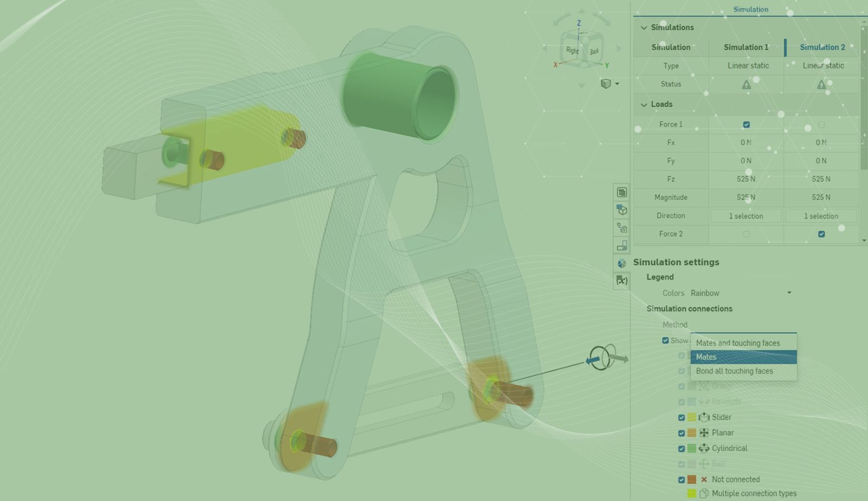Open the top list panel icon

click(x=622, y=193)
